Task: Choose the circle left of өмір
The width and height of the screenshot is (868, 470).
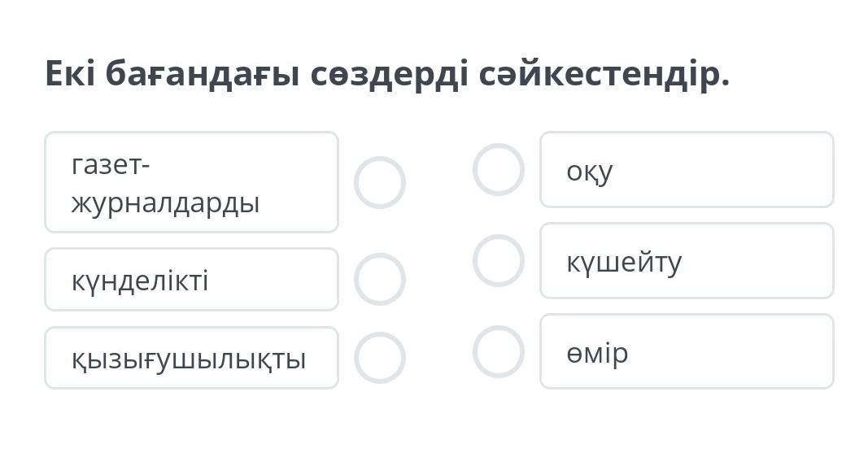Action: click(498, 351)
